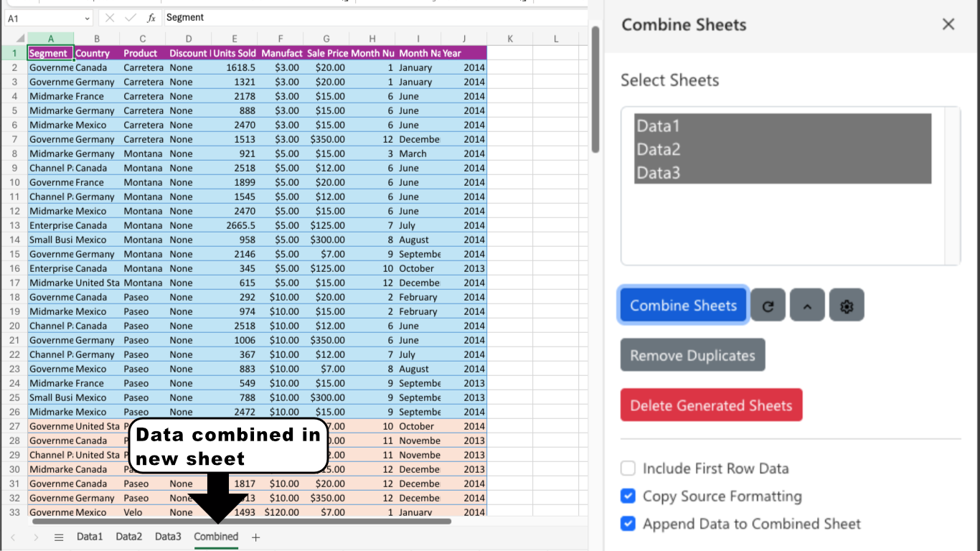Add a new sheet with plus icon
The width and height of the screenshot is (980, 551).
point(255,537)
